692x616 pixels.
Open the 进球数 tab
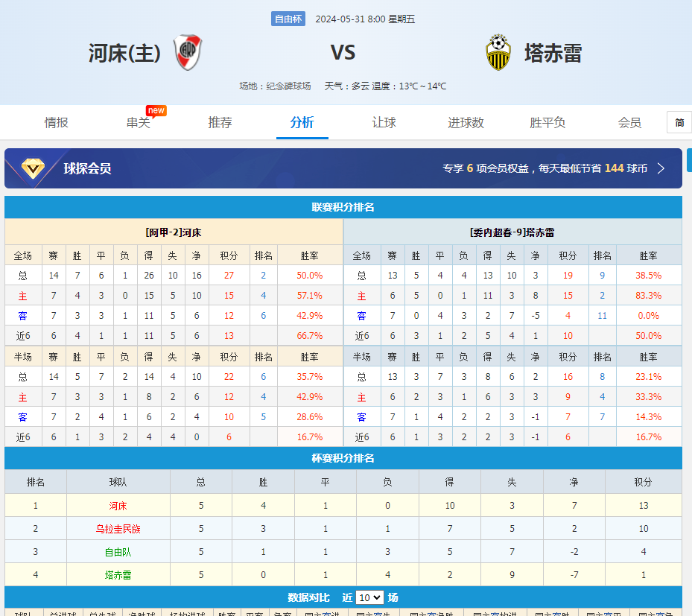pos(466,122)
